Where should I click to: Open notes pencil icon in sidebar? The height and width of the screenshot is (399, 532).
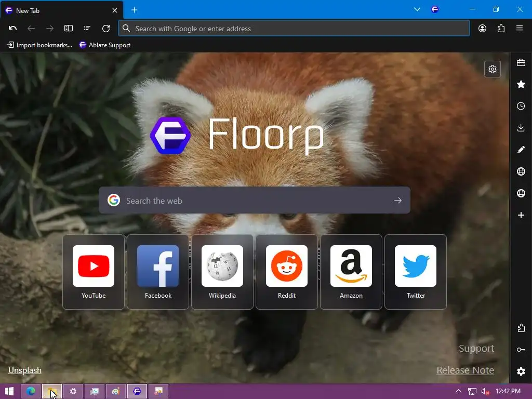click(x=521, y=150)
